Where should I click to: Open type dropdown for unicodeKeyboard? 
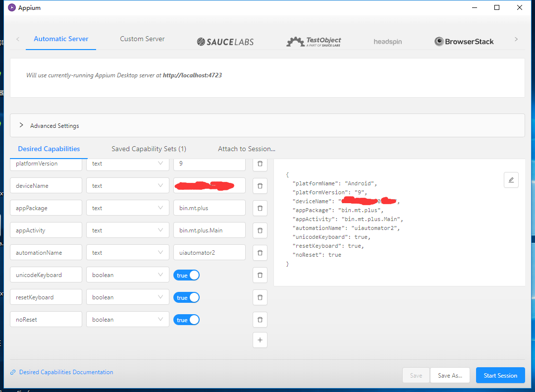coord(128,275)
